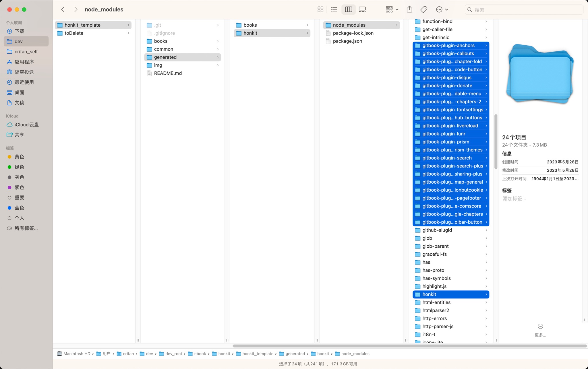Select package-lock.json file
588x369 pixels.
click(x=353, y=33)
